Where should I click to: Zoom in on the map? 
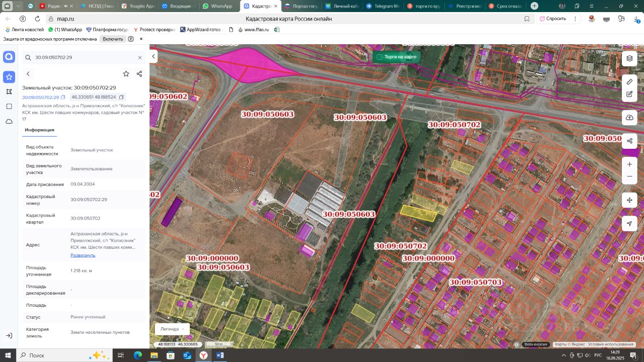pyautogui.click(x=629, y=164)
